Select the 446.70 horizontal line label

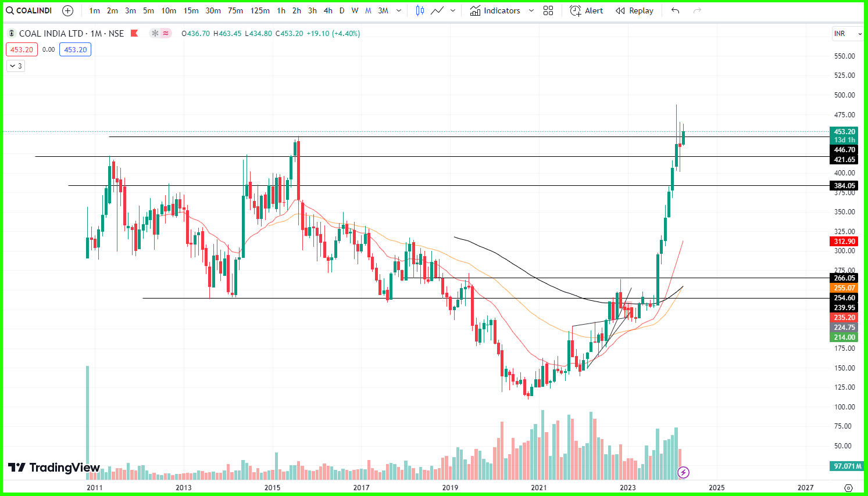[x=844, y=150]
